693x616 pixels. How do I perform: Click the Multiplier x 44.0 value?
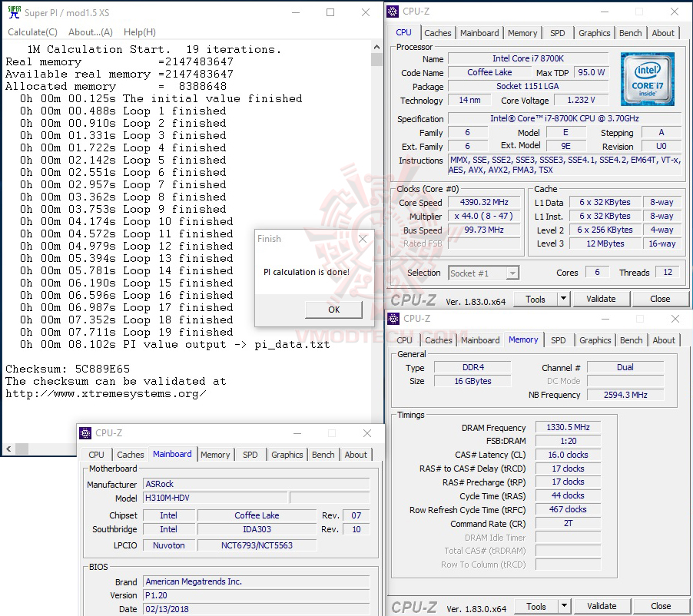484,216
